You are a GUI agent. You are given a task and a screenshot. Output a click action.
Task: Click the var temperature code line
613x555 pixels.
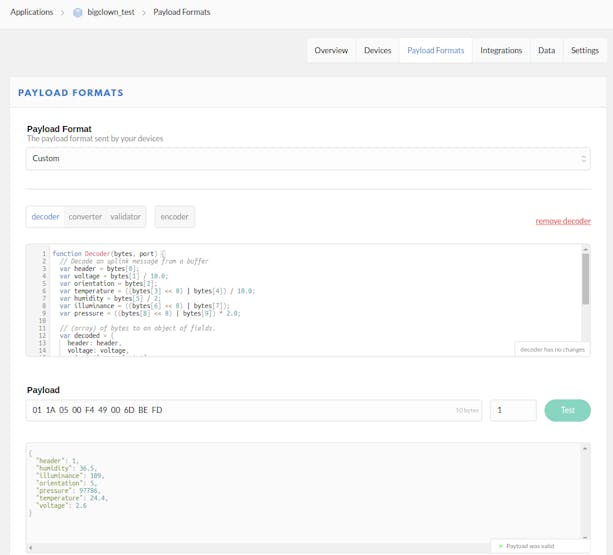pyautogui.click(x=157, y=291)
